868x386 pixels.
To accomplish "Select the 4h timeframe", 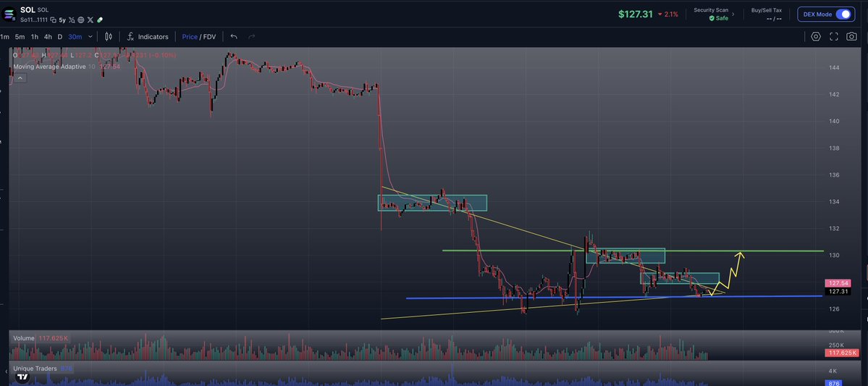I will 49,36.
